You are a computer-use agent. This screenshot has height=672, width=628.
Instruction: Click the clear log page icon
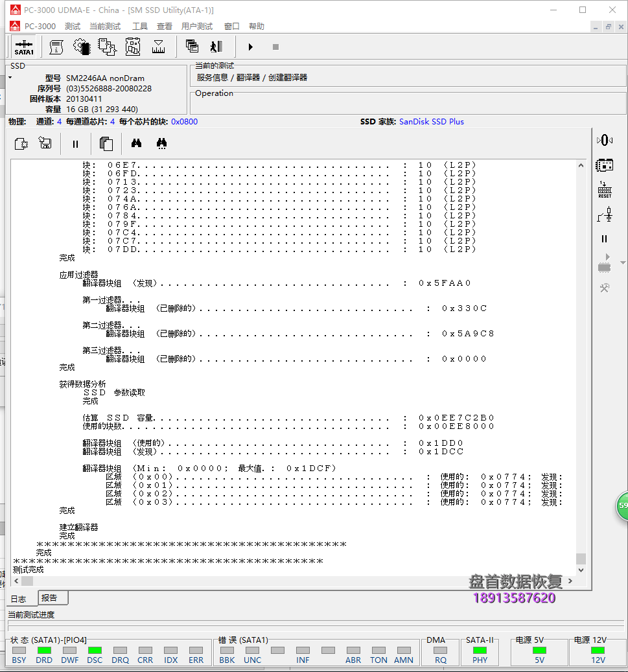[21, 144]
